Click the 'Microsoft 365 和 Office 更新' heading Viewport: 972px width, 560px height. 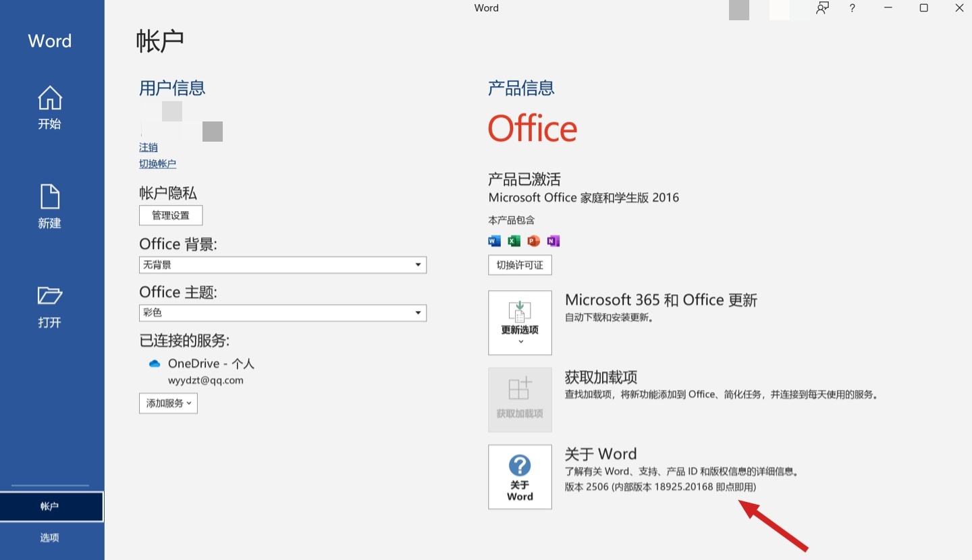tap(661, 300)
